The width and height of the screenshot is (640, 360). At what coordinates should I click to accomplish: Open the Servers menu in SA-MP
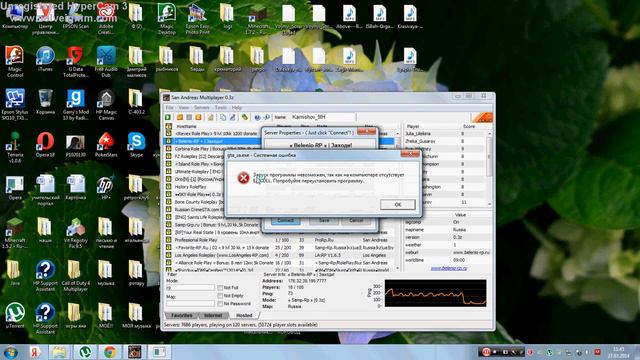202,108
